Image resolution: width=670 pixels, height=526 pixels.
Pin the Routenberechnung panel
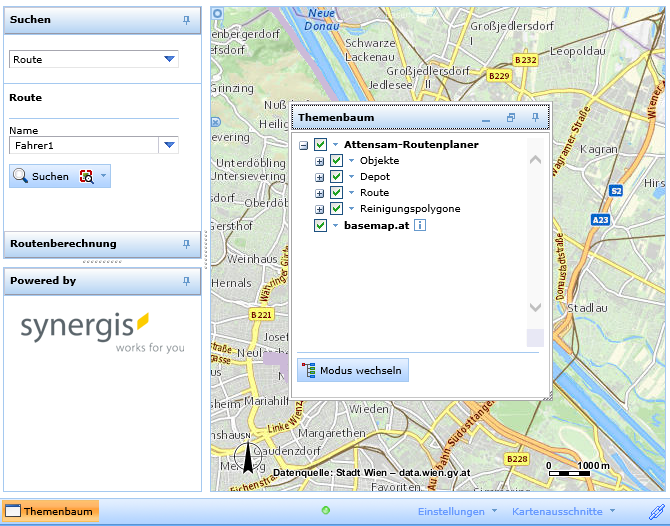(x=186, y=244)
